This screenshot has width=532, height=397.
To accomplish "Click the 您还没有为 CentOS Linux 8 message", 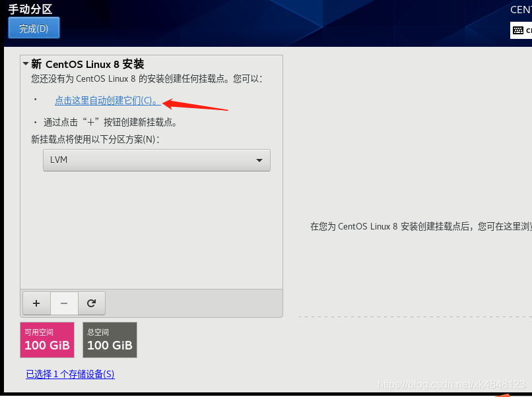I will coord(147,78).
